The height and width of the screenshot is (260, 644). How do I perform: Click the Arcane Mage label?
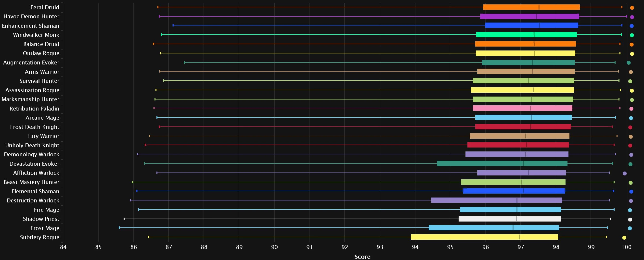tap(42, 118)
